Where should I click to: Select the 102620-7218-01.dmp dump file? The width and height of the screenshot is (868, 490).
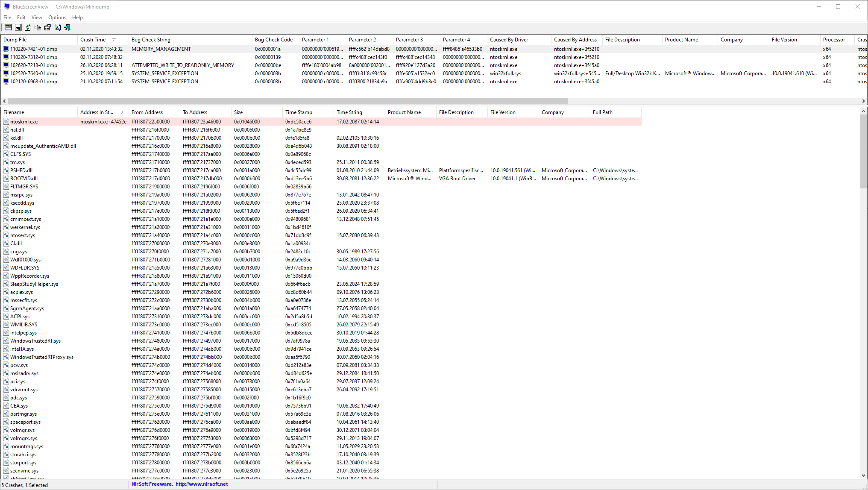point(34,65)
